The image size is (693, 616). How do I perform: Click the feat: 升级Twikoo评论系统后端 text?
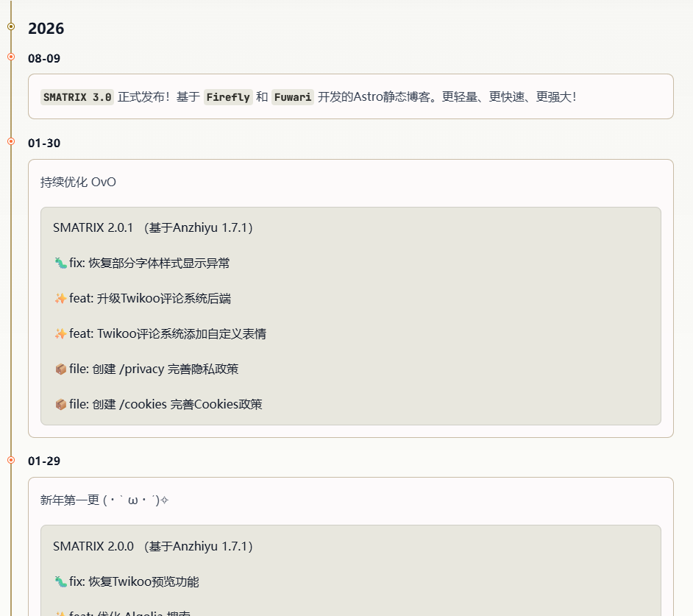coord(150,299)
